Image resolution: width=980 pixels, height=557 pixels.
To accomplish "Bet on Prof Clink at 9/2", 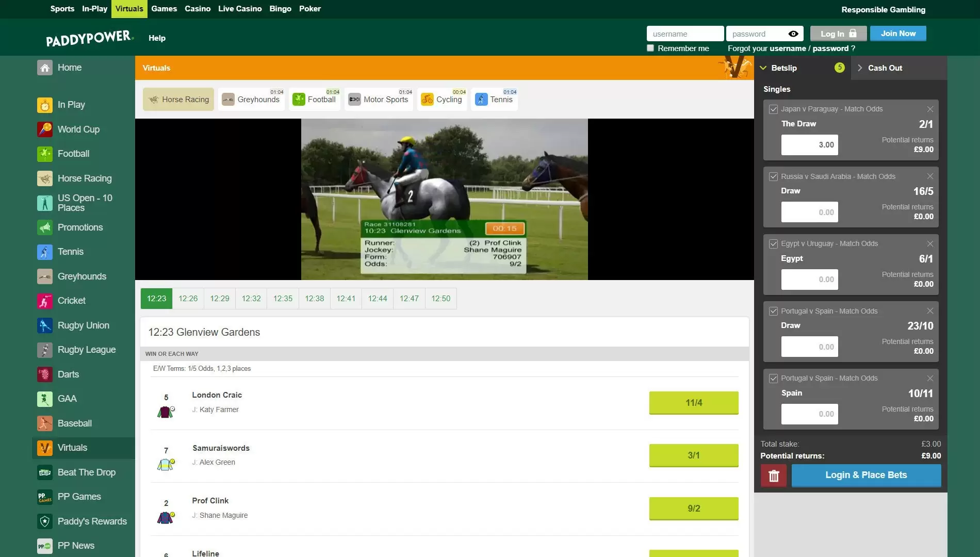I will click(694, 509).
